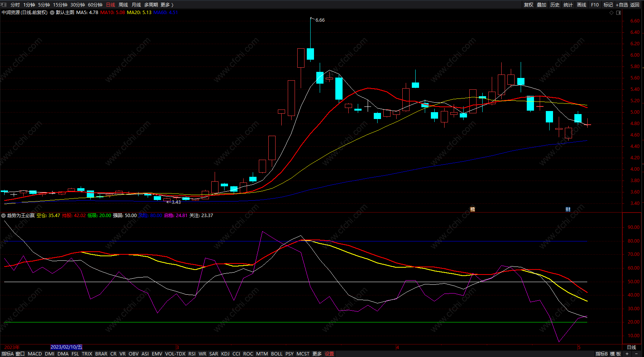Image resolution: width=644 pixels, height=357 pixels.
Task: Click the 2023/02/10 date marker on timeline
Action: (x=66, y=347)
